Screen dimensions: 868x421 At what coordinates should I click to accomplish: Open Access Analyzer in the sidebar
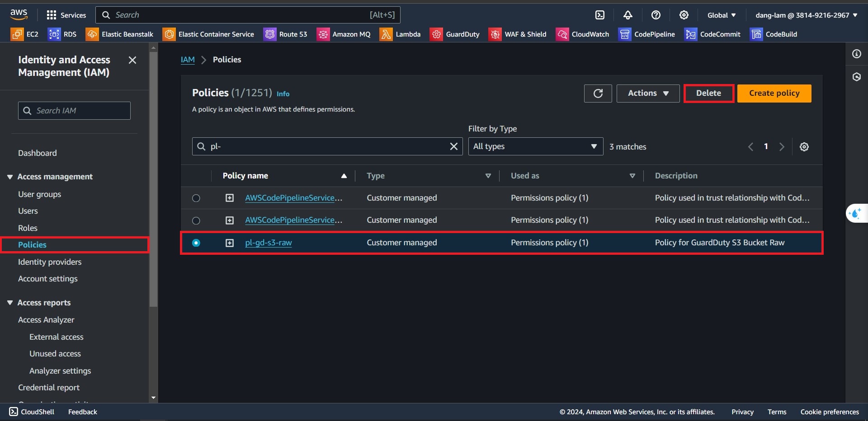(x=46, y=320)
